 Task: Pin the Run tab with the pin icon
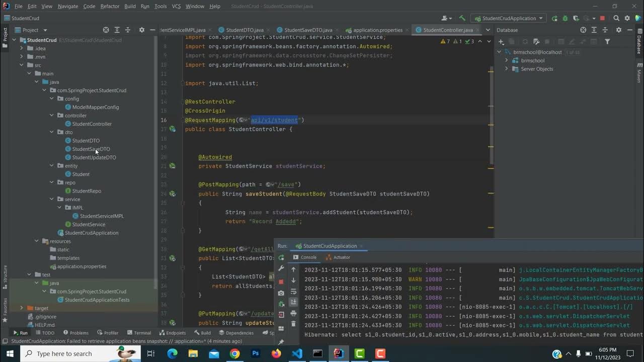click(281, 342)
